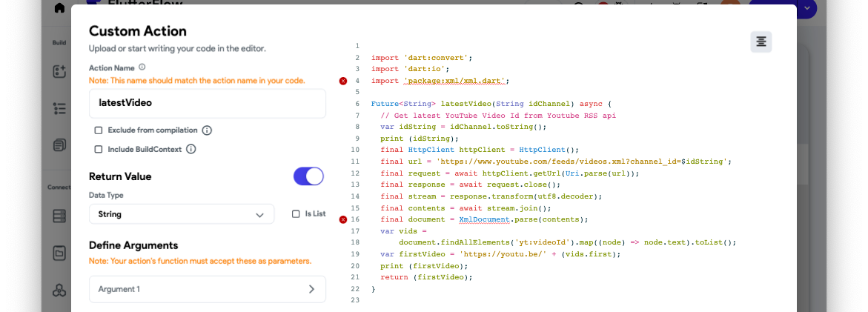Screen dimensions: 868x312
Task: Click the Action Name field containing latestVideo
Action: tap(208, 103)
